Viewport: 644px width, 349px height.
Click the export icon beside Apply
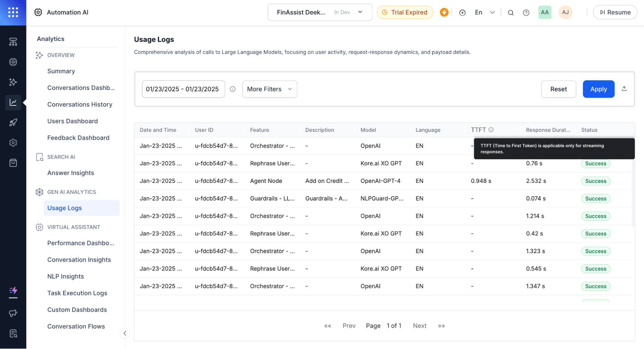click(624, 89)
